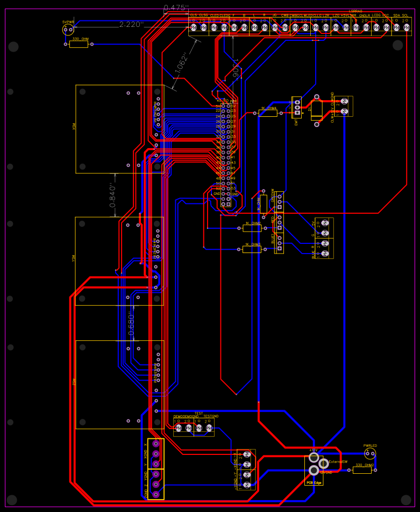This screenshot has width=420, height=512.
Task: Select the BLUE screw terminal pad
Action: tap(325, 254)
